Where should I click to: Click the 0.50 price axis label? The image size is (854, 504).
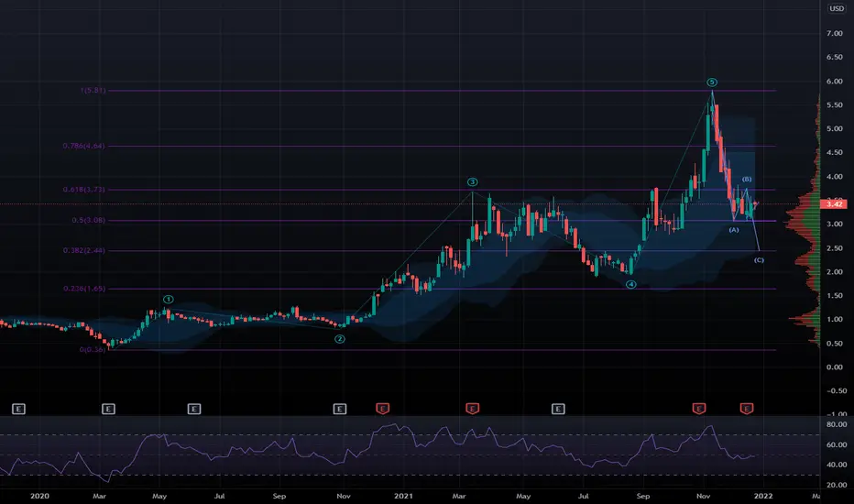pyautogui.click(x=834, y=344)
